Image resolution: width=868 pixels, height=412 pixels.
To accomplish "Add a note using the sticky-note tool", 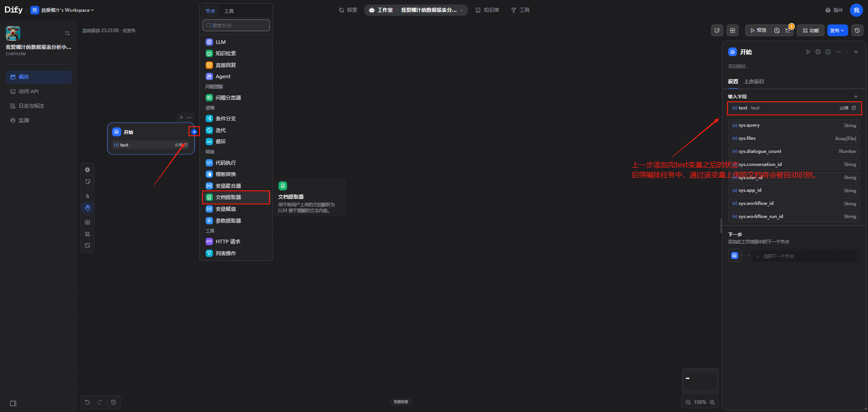I will pyautogui.click(x=87, y=182).
